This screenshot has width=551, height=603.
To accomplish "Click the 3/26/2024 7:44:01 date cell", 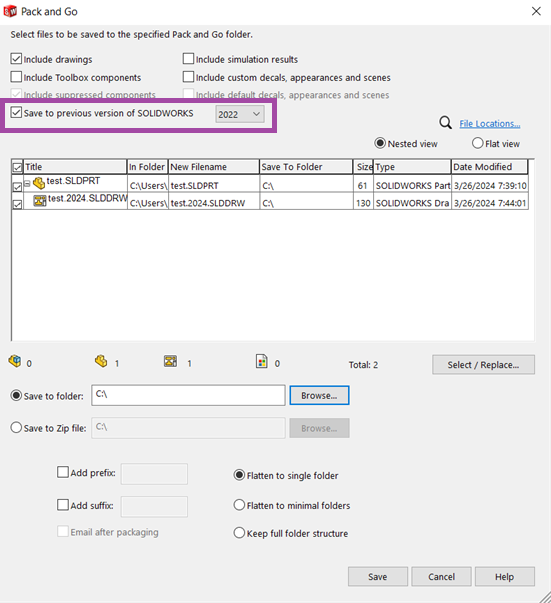I will [x=490, y=203].
